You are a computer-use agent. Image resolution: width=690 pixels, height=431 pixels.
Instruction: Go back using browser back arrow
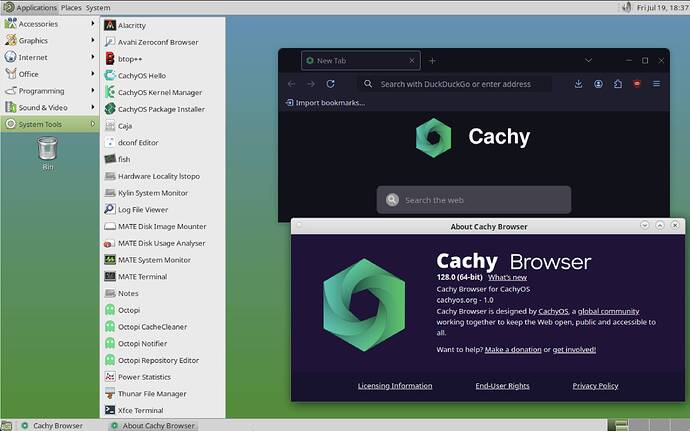(291, 84)
